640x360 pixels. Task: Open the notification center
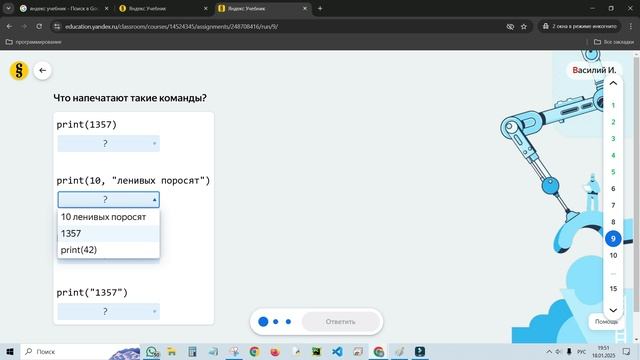(627, 351)
